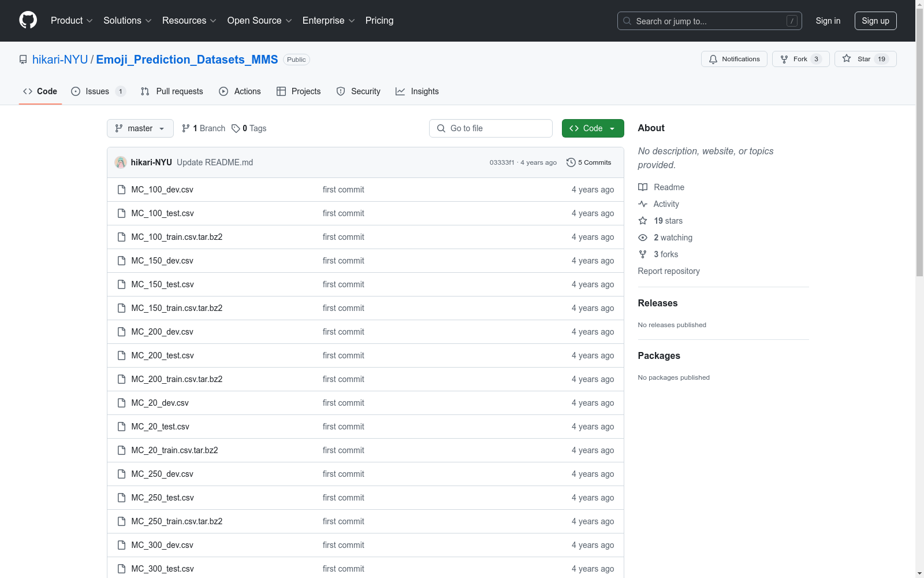Image resolution: width=924 pixels, height=578 pixels.
Task: Focus the Search or jump to field
Action: [710, 21]
